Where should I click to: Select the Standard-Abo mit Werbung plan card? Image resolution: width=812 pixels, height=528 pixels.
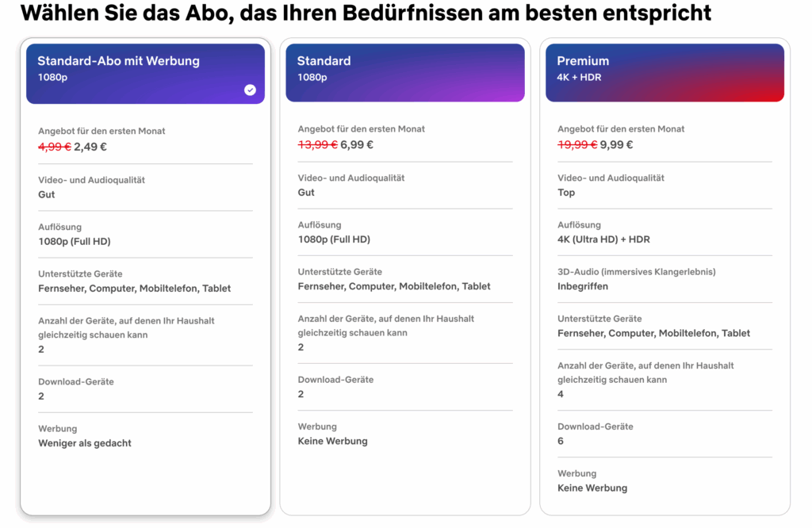(145, 277)
